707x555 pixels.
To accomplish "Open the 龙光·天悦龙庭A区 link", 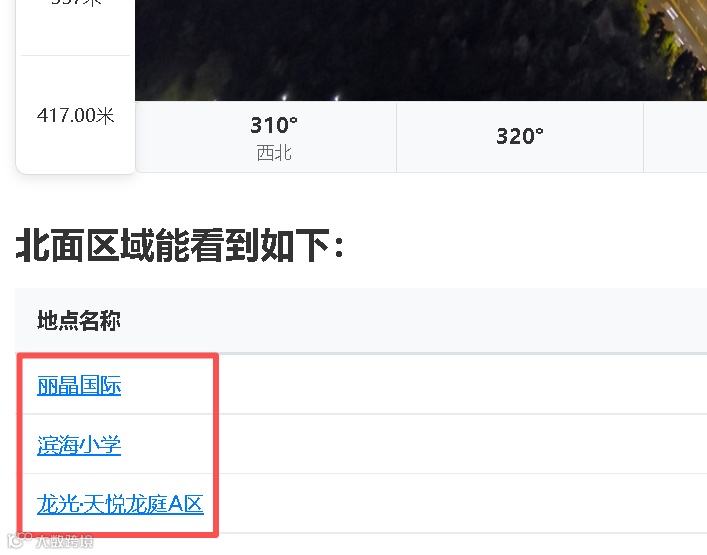I will [120, 504].
